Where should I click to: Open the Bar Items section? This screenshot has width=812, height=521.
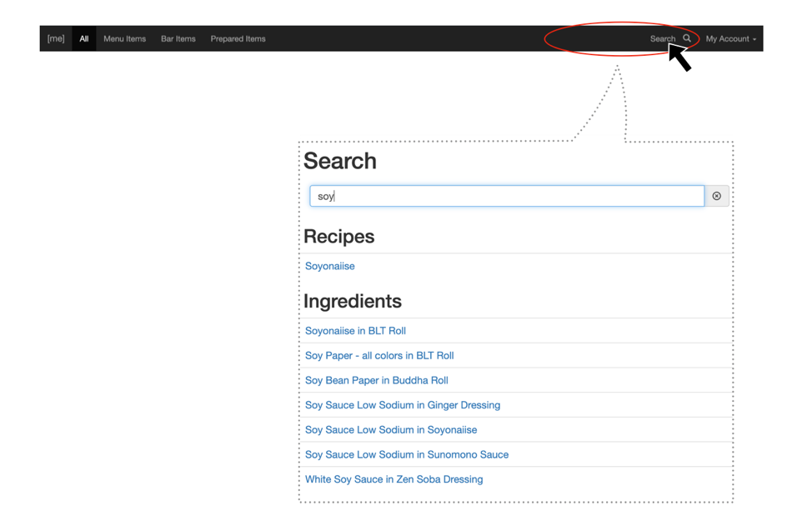[x=178, y=38]
